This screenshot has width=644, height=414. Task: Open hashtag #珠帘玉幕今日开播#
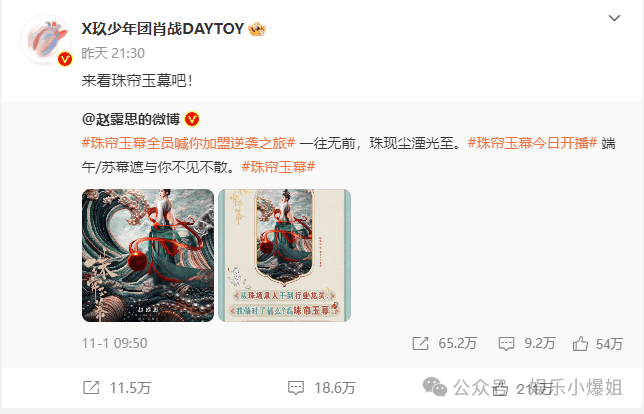(x=532, y=143)
